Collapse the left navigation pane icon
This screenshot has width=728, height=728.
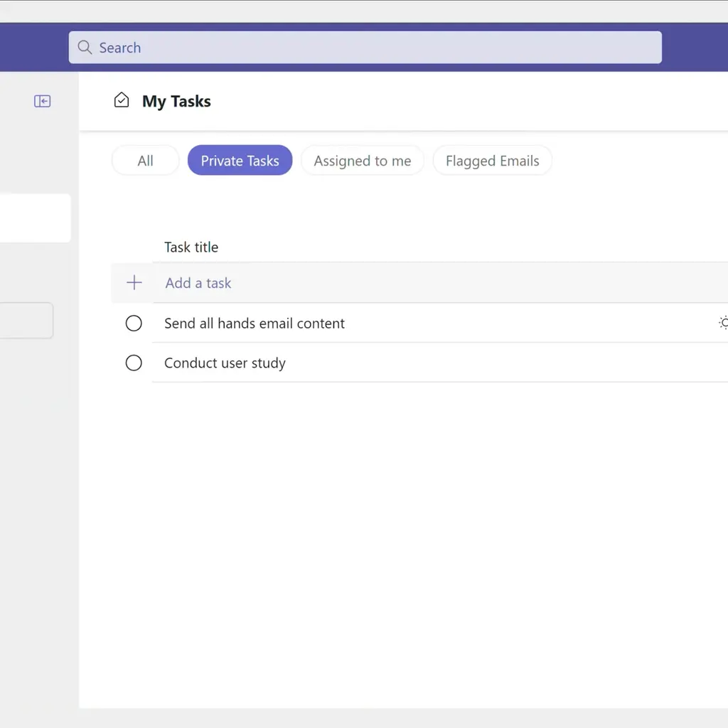click(x=43, y=102)
